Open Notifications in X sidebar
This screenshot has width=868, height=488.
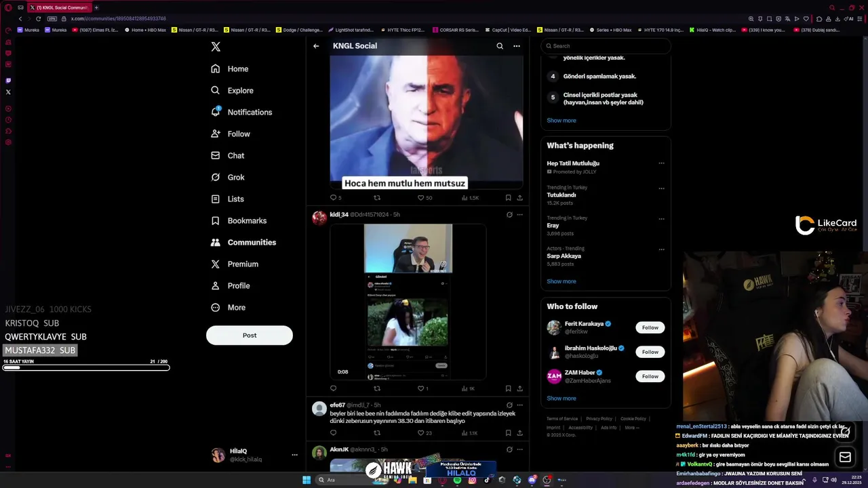click(x=241, y=112)
